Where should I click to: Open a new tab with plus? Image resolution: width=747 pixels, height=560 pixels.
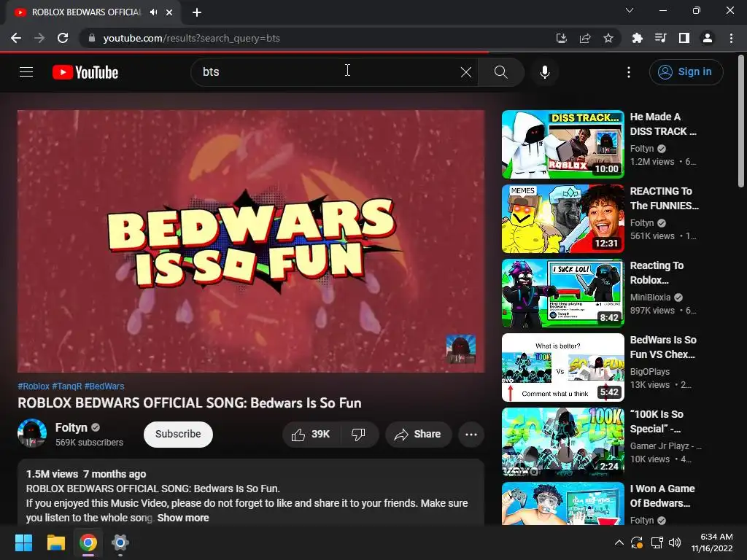tap(197, 12)
